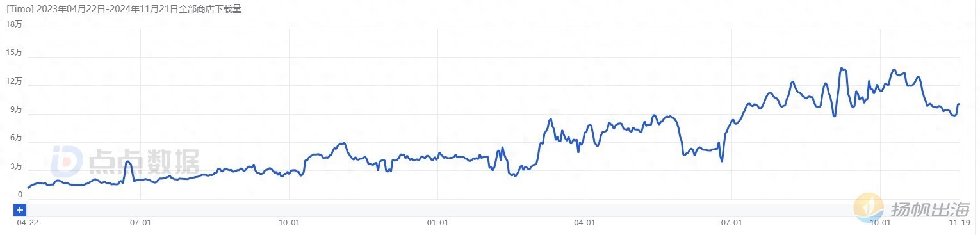Click the 扬帆出海 watermark text

coord(929,209)
